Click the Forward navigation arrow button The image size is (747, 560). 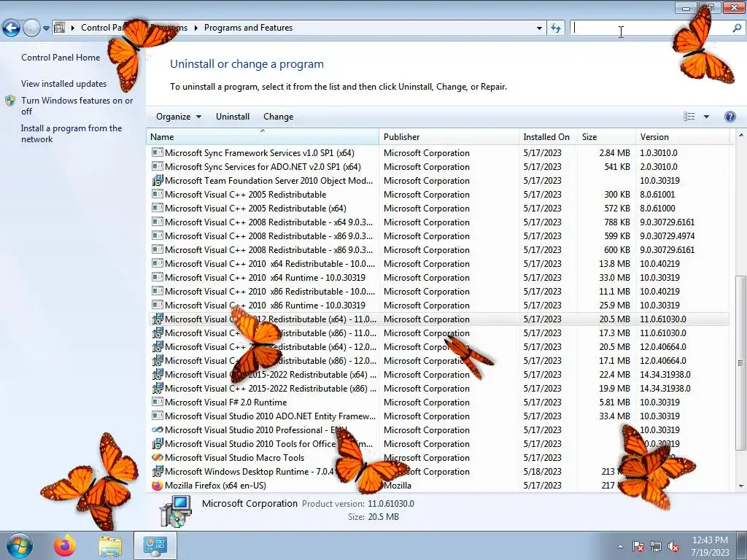tap(31, 28)
